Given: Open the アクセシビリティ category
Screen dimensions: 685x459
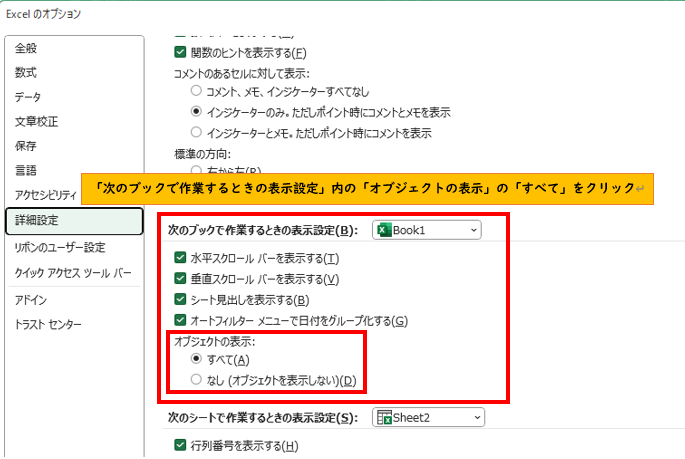Looking at the screenshot, I should point(46,195).
